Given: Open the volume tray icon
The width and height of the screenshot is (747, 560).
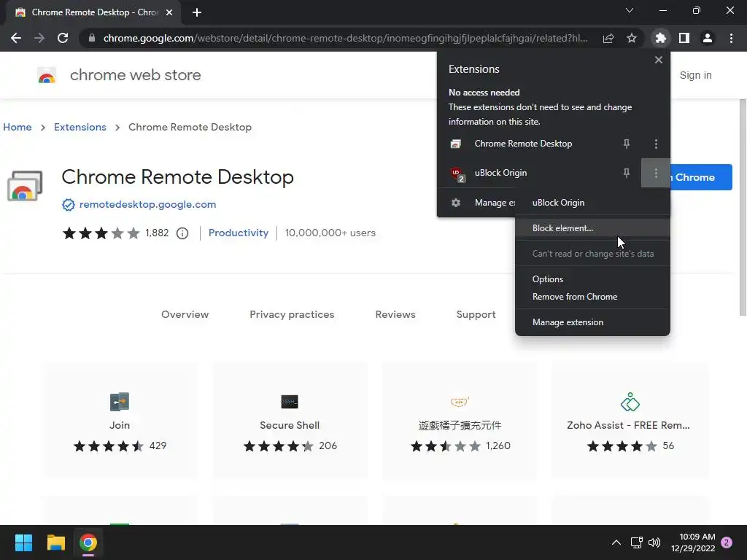Looking at the screenshot, I should tap(654, 542).
